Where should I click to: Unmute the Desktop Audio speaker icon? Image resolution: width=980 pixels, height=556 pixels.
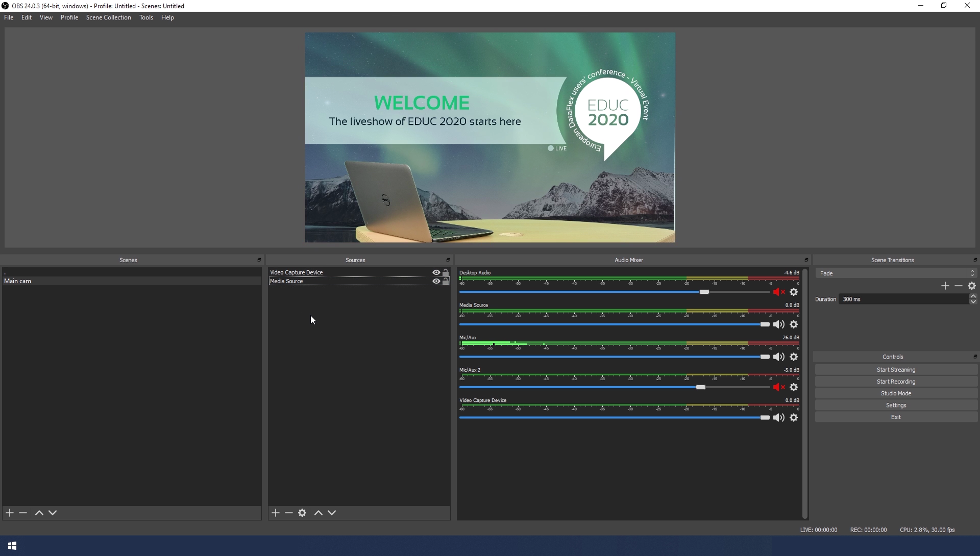778,292
